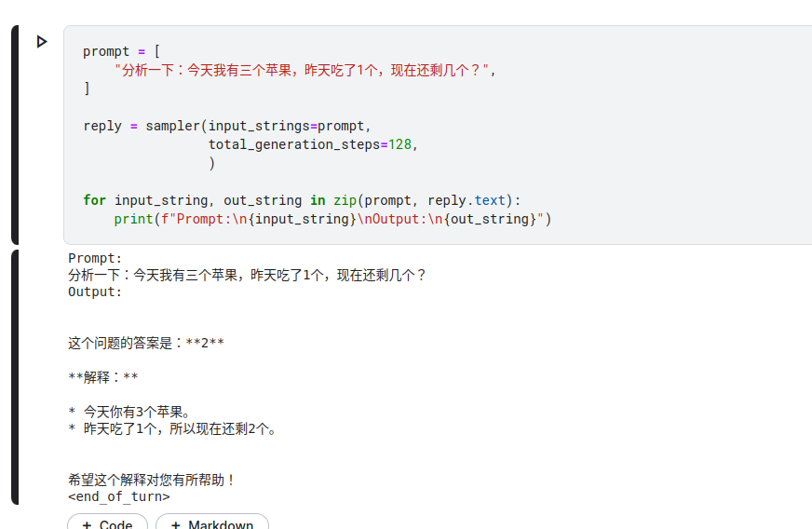The image size is (812, 529).
Task: Click the 'print' call in the code
Action: [133, 219]
